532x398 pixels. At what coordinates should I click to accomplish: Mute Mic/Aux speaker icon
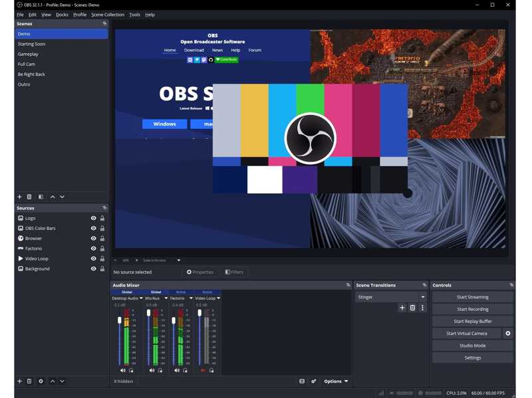tap(152, 370)
